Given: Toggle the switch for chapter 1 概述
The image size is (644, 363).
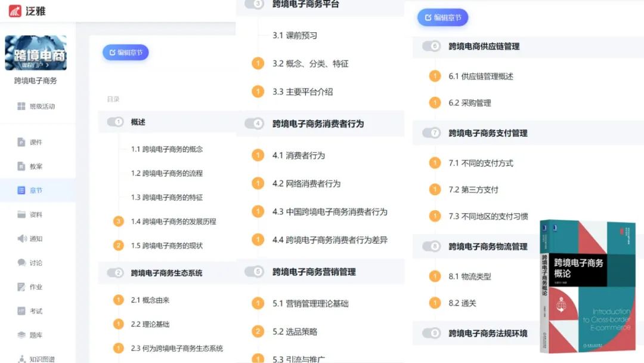Looking at the screenshot, I should 115,122.
